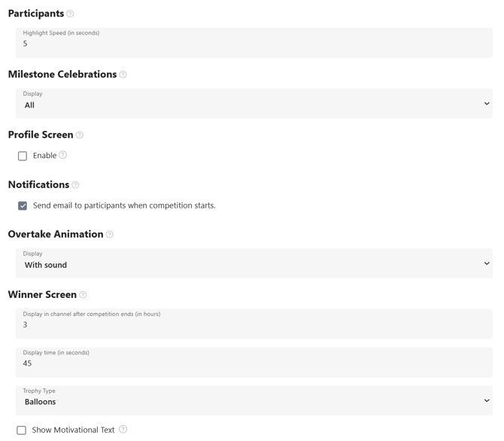This screenshot has height=441, width=504.
Task: Select the Display time seconds field
Action: point(254,363)
